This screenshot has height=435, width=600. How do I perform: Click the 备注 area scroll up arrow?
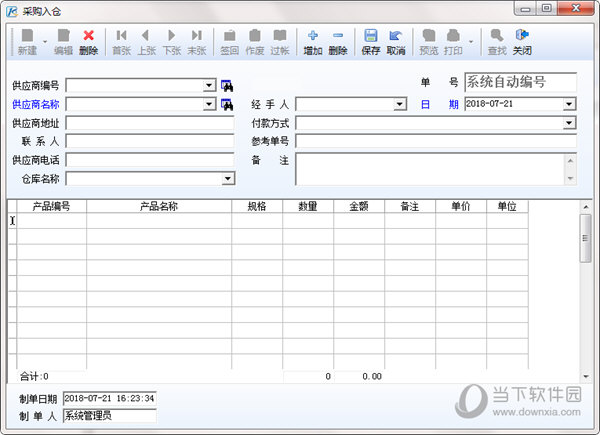(571, 161)
